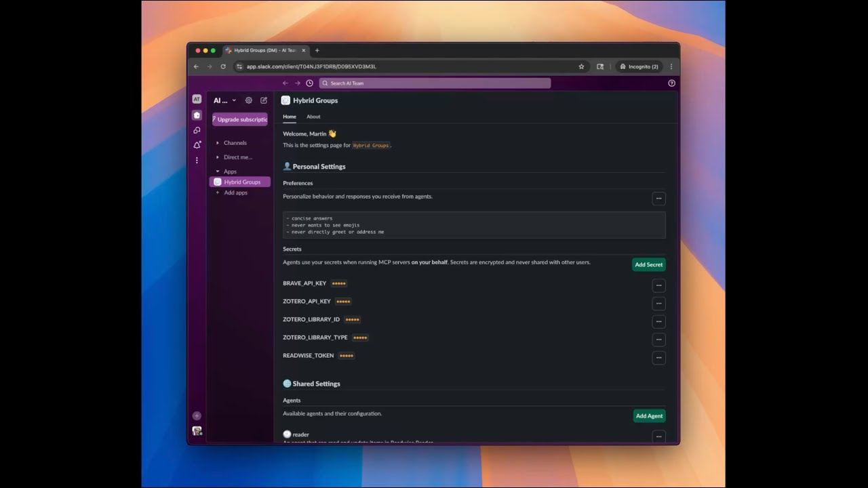Switch to the About tab

(x=313, y=117)
